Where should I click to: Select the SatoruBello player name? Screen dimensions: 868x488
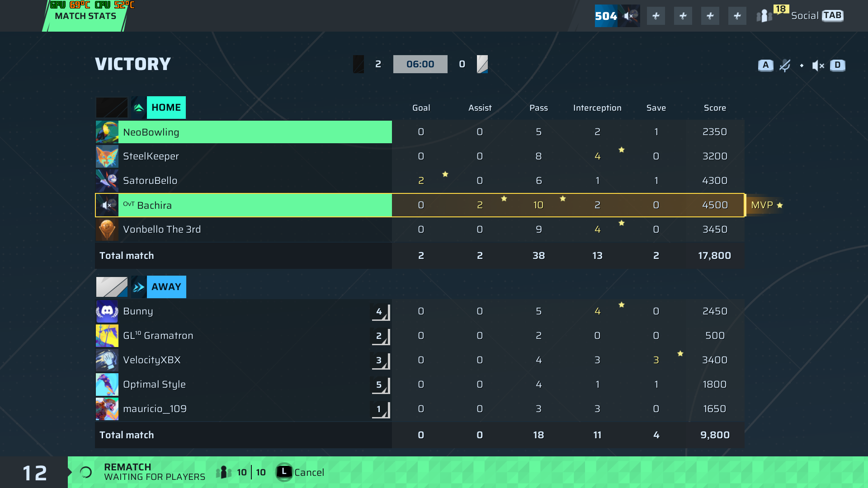pyautogui.click(x=150, y=181)
